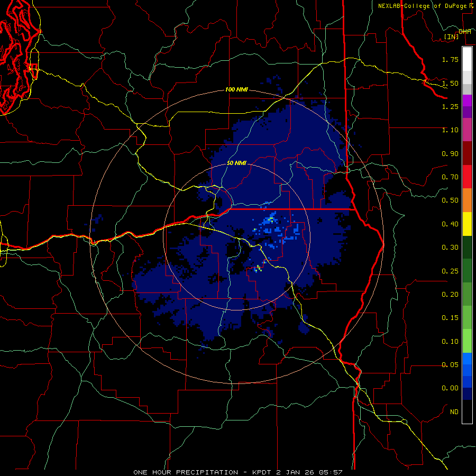Click the OHA product code label
Image resolution: width=476 pixels, height=476 pixels.
(x=465, y=32)
